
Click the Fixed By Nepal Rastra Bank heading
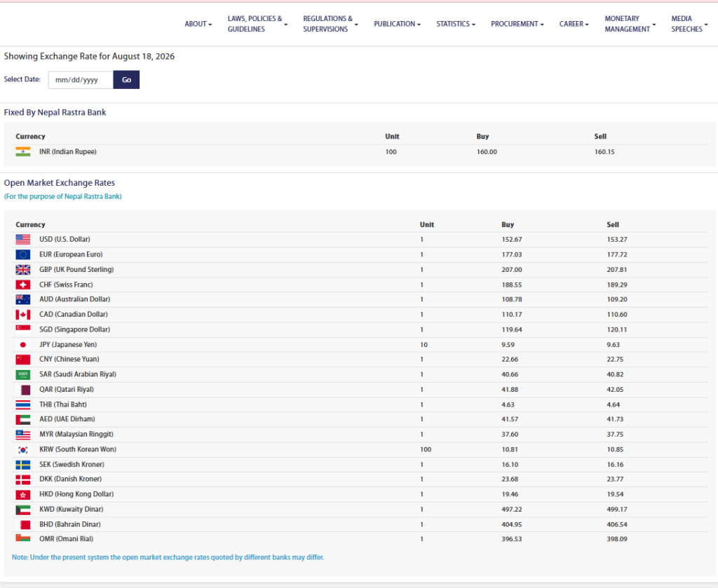point(55,112)
